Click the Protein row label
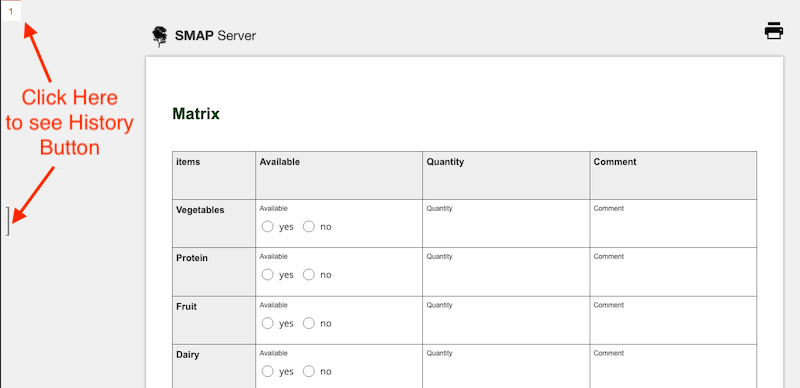The height and width of the screenshot is (388, 800). 192,258
